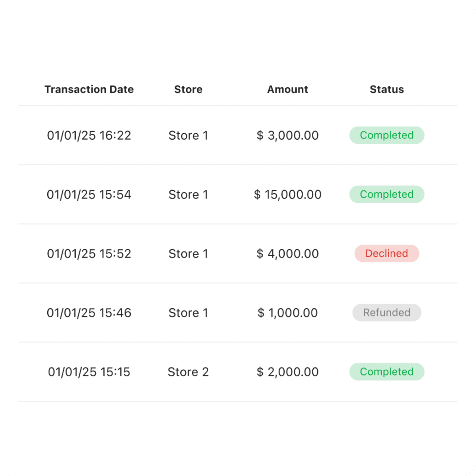Click Store 1 in the 16:22 row

pos(188,135)
